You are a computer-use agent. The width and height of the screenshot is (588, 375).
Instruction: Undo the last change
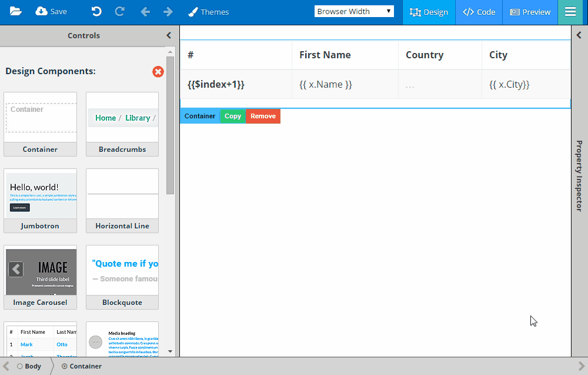click(x=96, y=11)
